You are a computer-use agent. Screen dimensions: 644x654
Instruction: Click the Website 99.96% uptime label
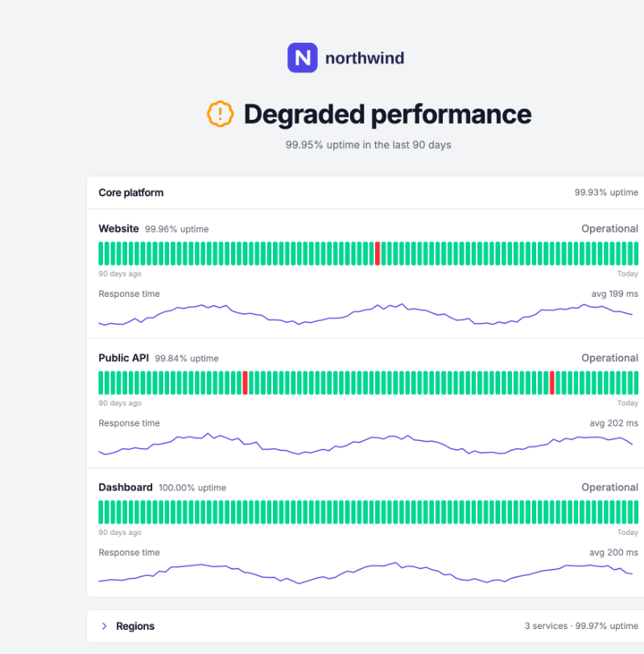176,229
